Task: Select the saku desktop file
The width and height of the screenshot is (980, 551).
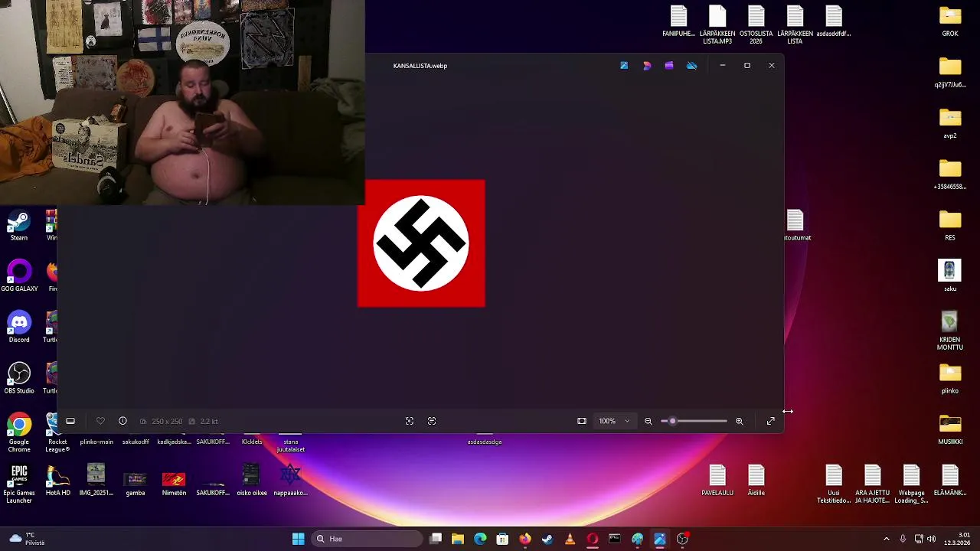Action: 950,276
